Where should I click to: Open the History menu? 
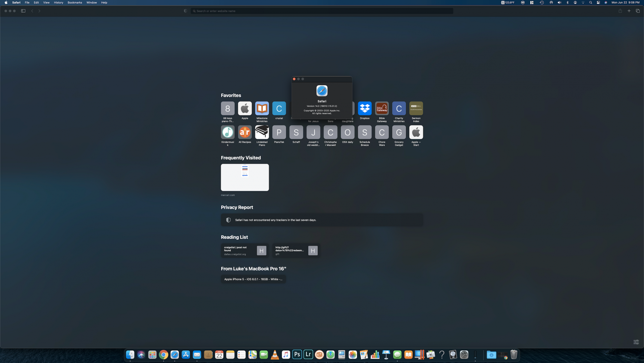coord(59,3)
